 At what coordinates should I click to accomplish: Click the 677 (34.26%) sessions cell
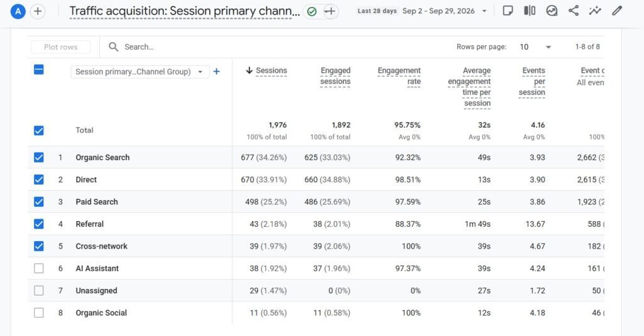tap(264, 158)
